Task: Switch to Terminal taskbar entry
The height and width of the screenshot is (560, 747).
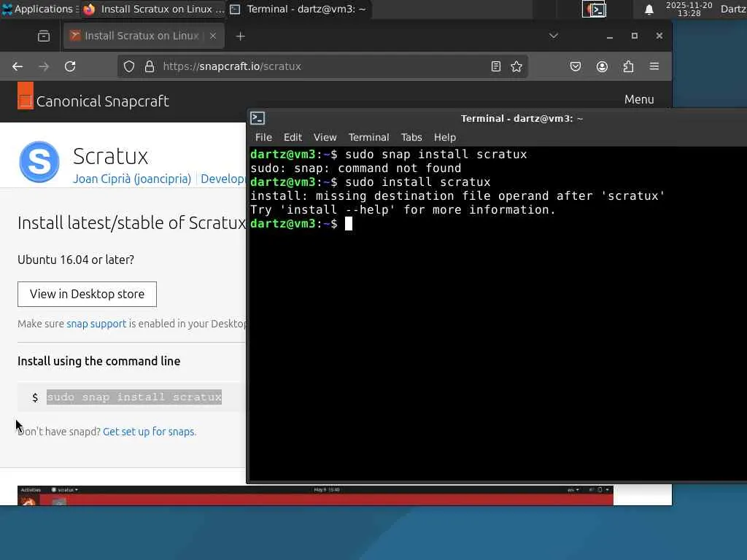Action: coord(298,9)
